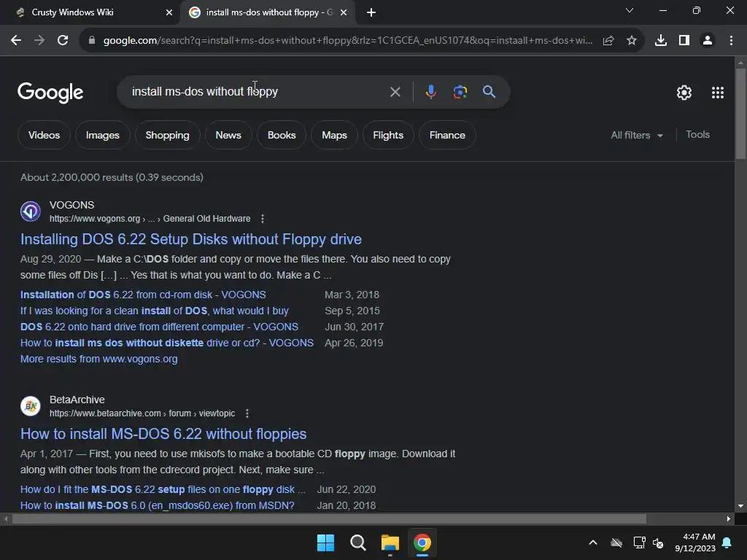
Task: Show hidden system tray icons
Action: pyautogui.click(x=593, y=542)
